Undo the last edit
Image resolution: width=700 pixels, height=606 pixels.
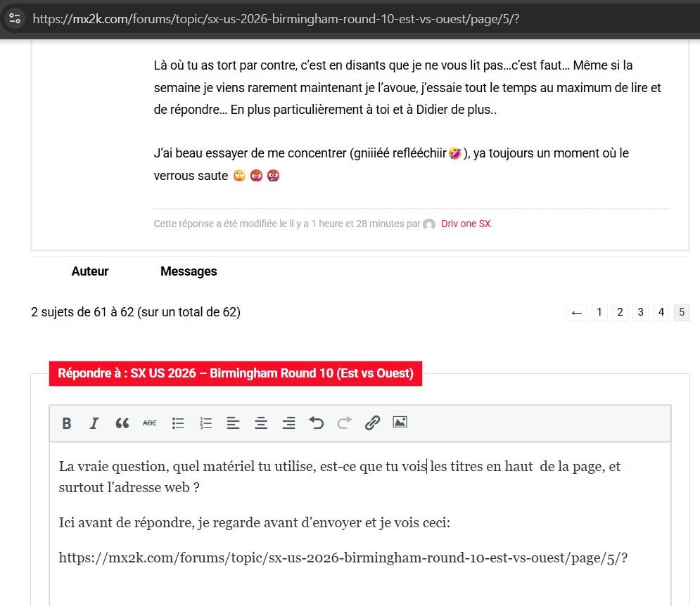317,423
